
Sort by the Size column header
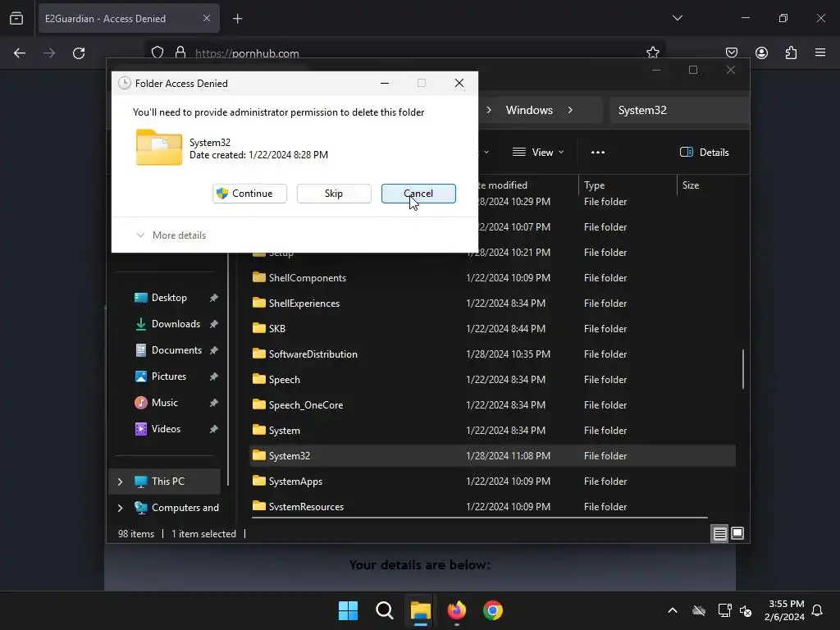pos(691,185)
